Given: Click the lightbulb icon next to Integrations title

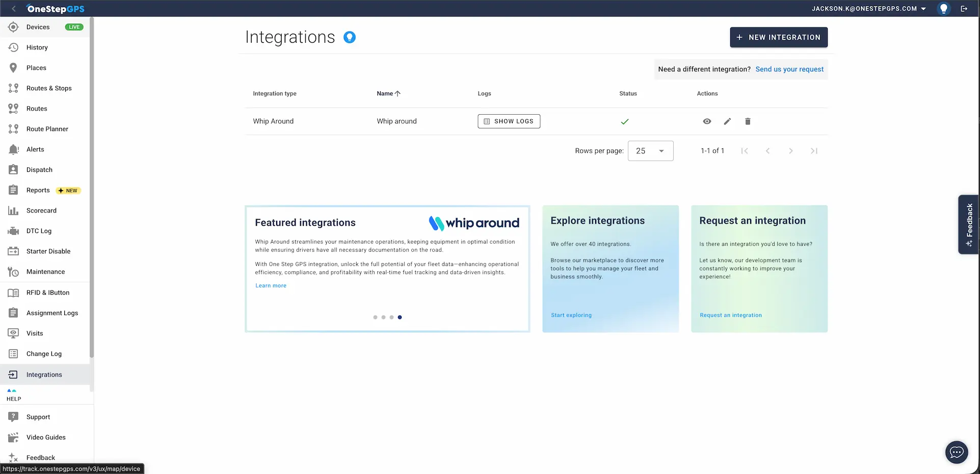Looking at the screenshot, I should (350, 37).
